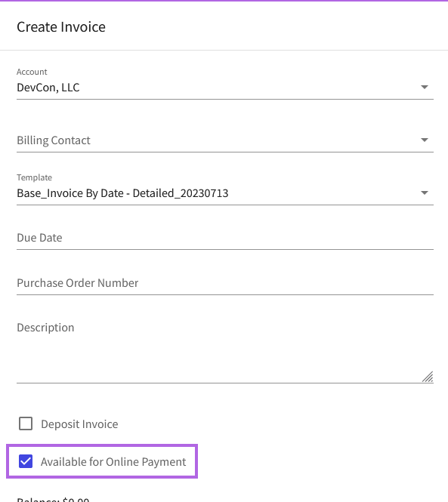Select the DevCon, LLC account value
This screenshot has width=448, height=502.
tap(48, 88)
